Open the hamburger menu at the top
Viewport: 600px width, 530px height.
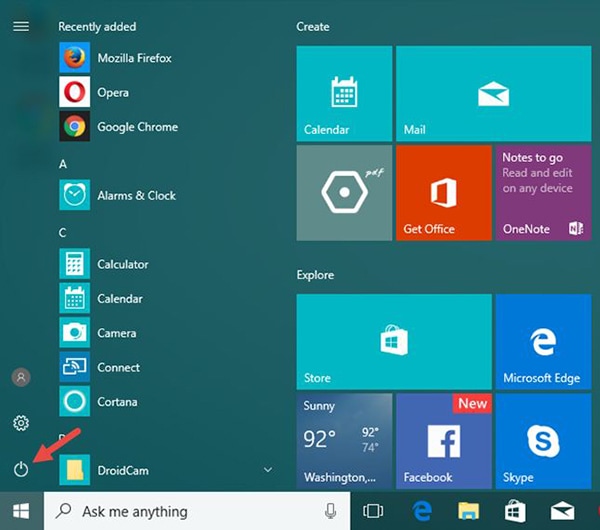pyautogui.click(x=21, y=26)
